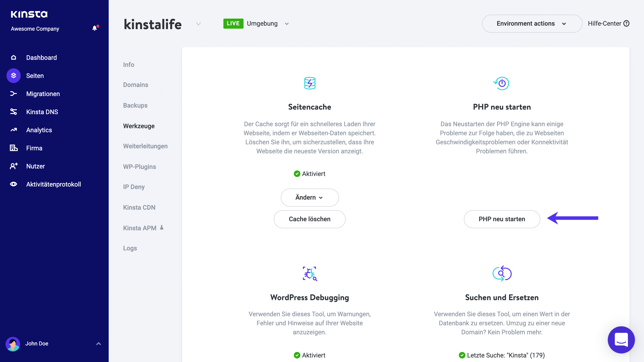Switch to the Domains section
This screenshot has height=362, width=644.
[x=135, y=85]
